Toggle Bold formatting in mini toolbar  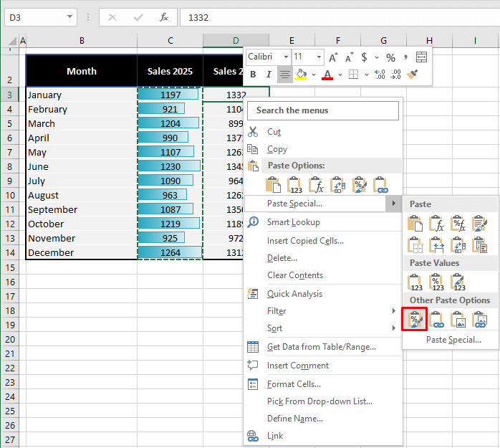click(253, 74)
